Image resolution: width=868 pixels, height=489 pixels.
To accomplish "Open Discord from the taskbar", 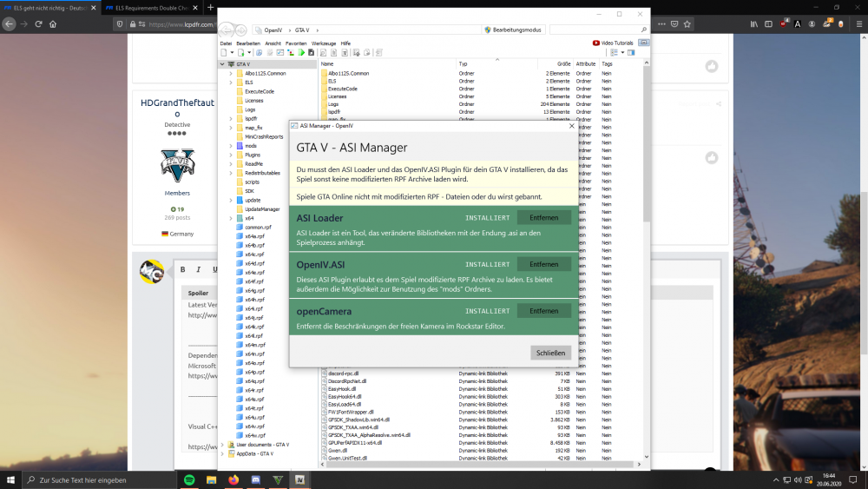I will pos(256,479).
